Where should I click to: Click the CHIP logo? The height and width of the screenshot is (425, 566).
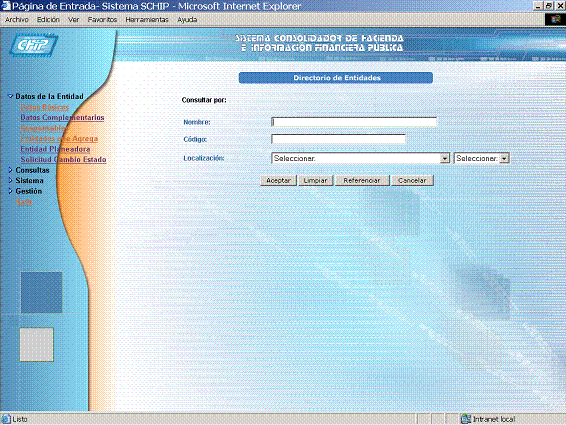coord(33,45)
